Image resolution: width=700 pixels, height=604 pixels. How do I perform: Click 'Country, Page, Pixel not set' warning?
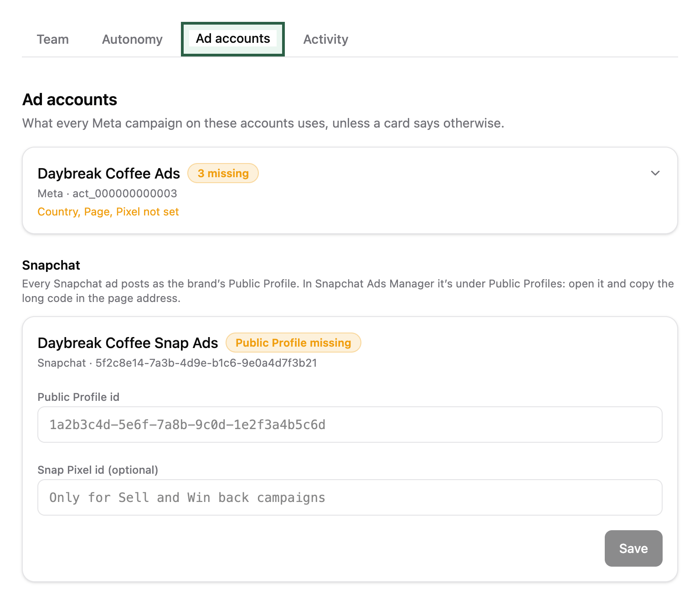[108, 212]
